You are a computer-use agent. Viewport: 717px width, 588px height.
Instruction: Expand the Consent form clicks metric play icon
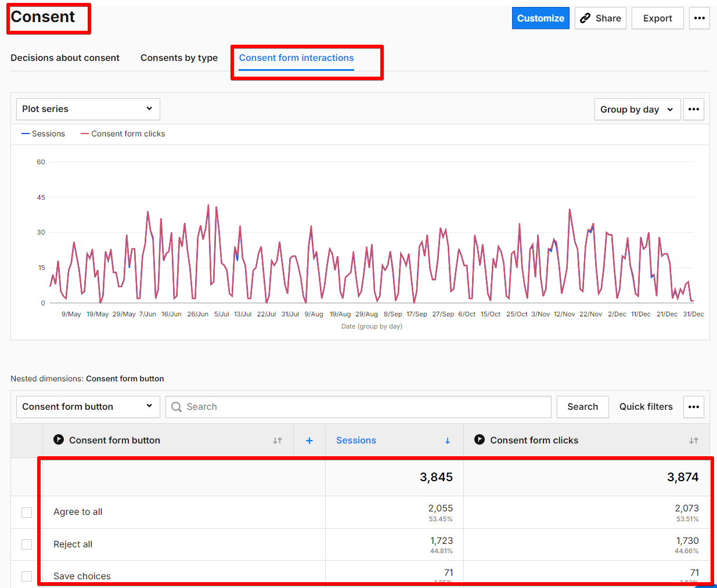point(480,440)
